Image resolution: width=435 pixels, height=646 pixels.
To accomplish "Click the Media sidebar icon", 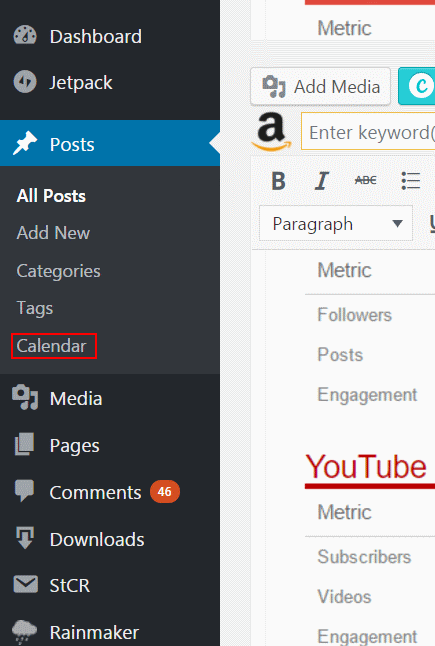I will (25, 398).
